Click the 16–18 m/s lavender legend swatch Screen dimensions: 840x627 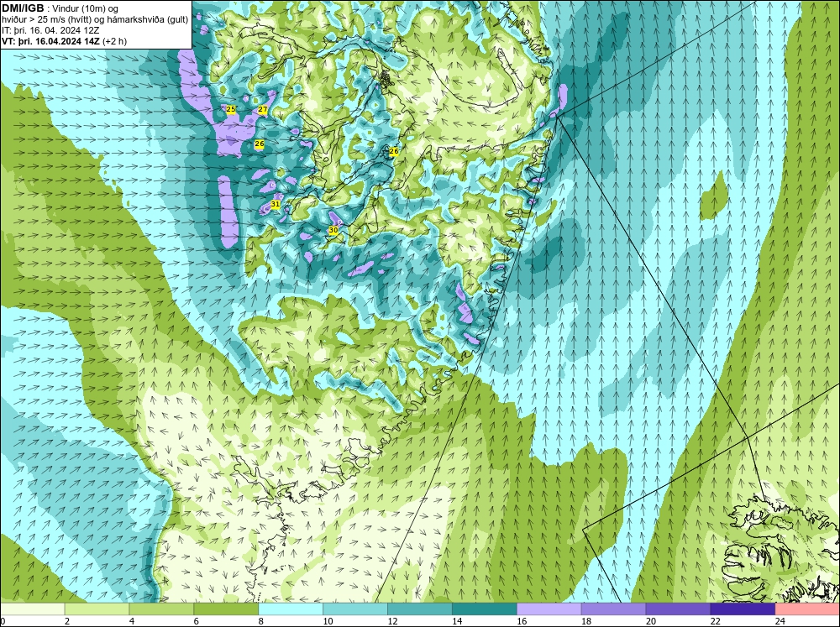tap(549, 609)
